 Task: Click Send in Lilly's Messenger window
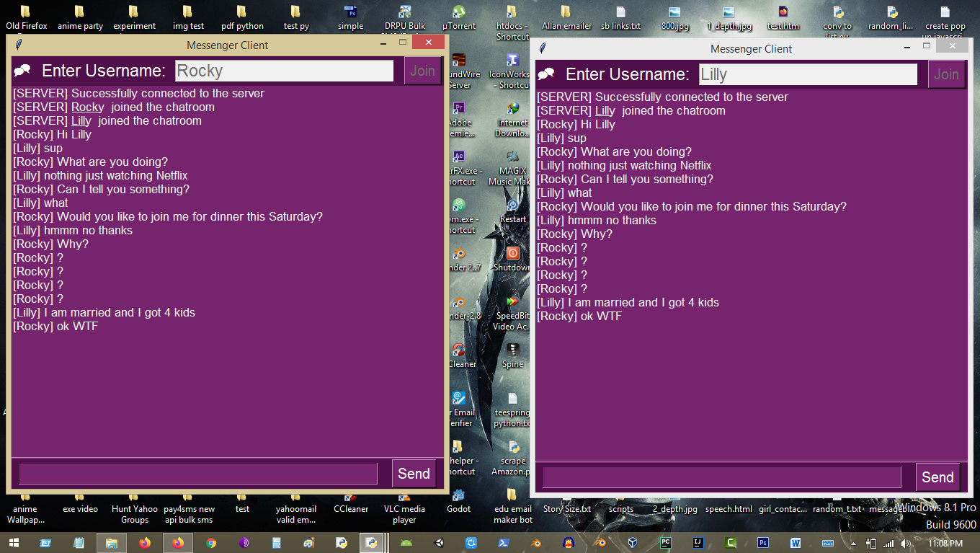point(937,477)
